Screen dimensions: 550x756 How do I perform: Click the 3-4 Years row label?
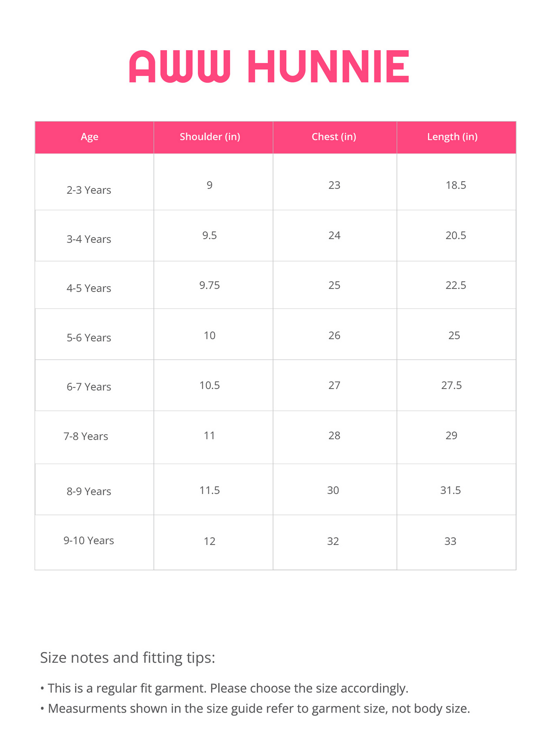[x=89, y=239]
